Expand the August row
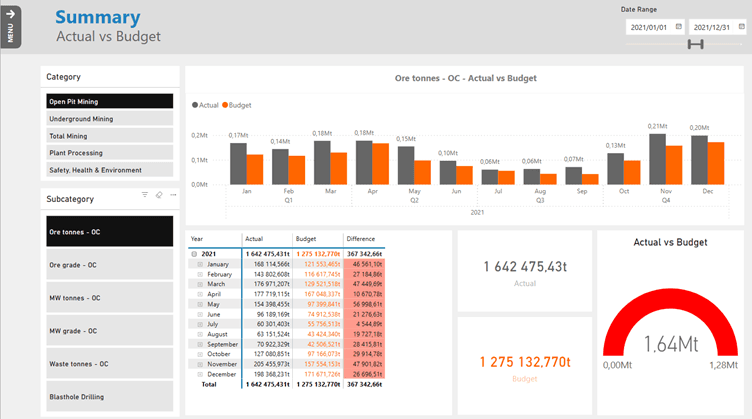Viewport: 752px width, 419px height. pyautogui.click(x=200, y=334)
